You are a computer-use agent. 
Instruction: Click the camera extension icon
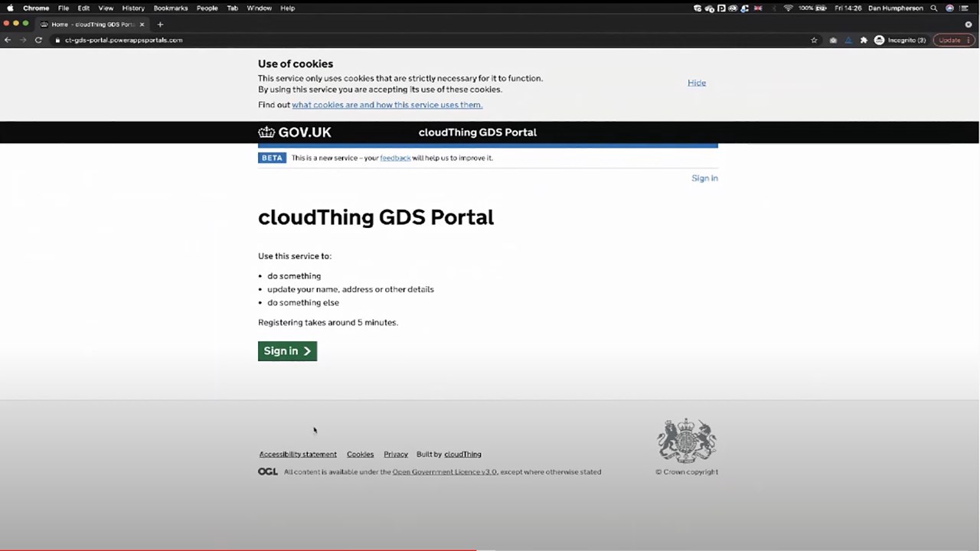coord(833,40)
